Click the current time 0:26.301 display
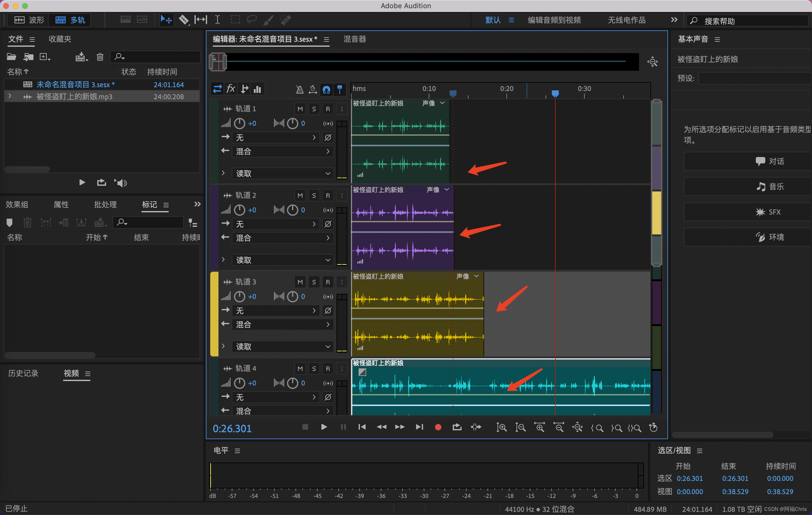This screenshot has height=515, width=812. tap(232, 428)
